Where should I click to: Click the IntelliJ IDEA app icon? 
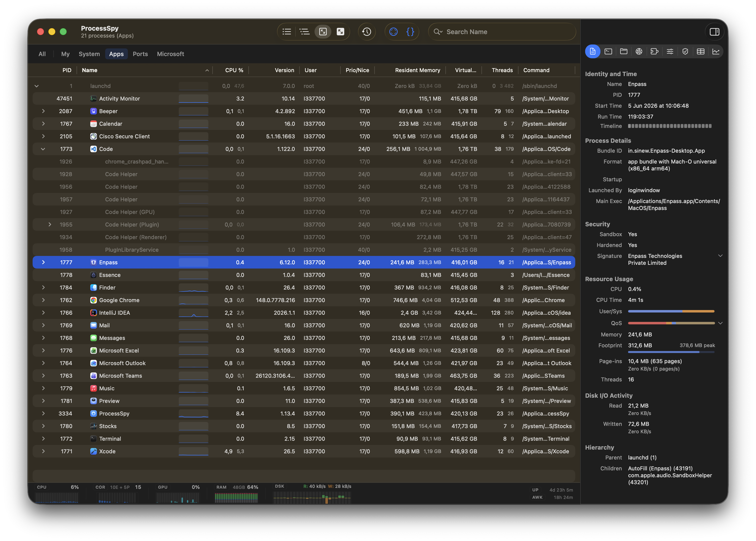(x=94, y=313)
